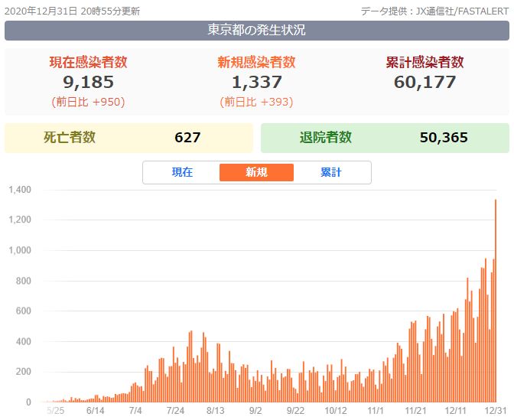Click the x-axis date 10/12

(x=335, y=411)
